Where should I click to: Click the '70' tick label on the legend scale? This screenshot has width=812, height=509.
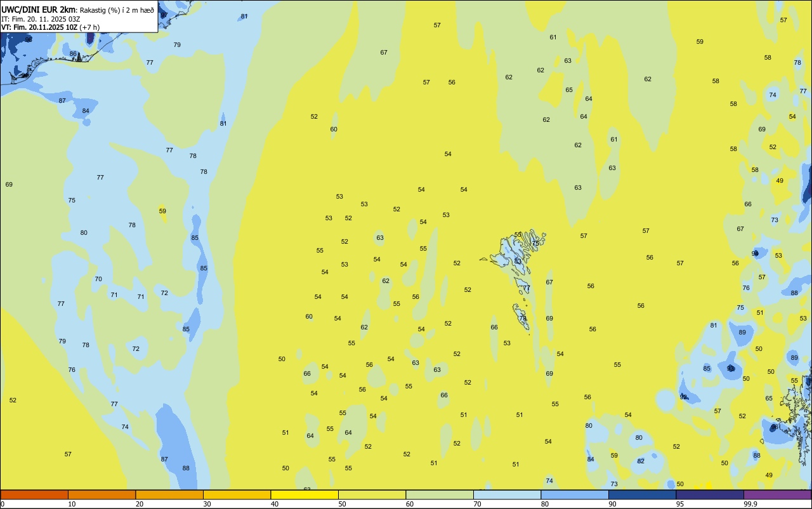click(x=477, y=504)
